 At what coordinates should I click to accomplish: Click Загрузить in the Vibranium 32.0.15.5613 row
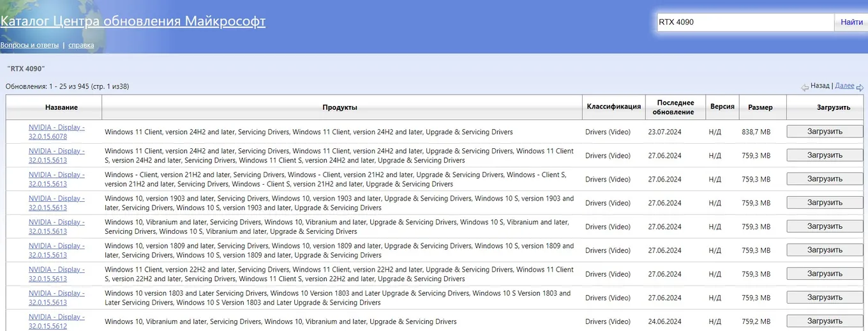click(825, 226)
